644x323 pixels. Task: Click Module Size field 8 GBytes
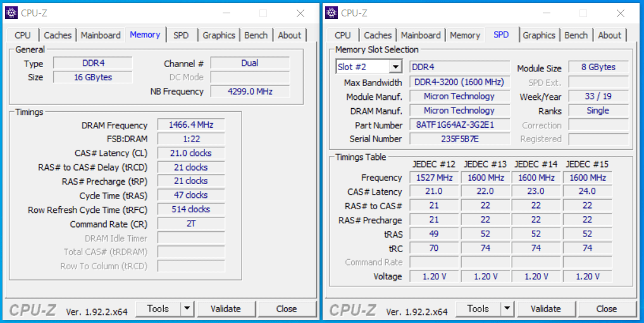click(598, 67)
